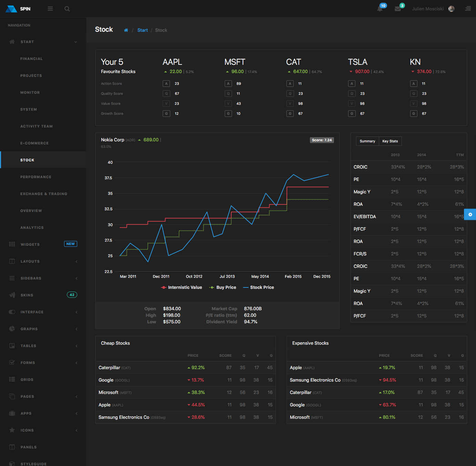Click the 42 badge beside Skins

pos(72,295)
